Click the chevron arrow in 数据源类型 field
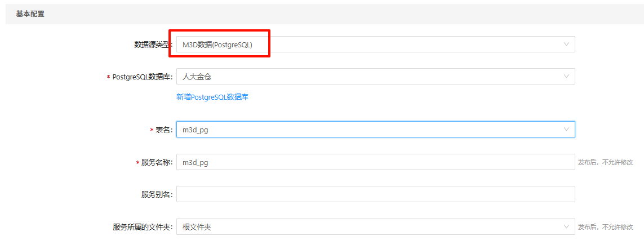The width and height of the screenshot is (644, 245). coord(566,44)
